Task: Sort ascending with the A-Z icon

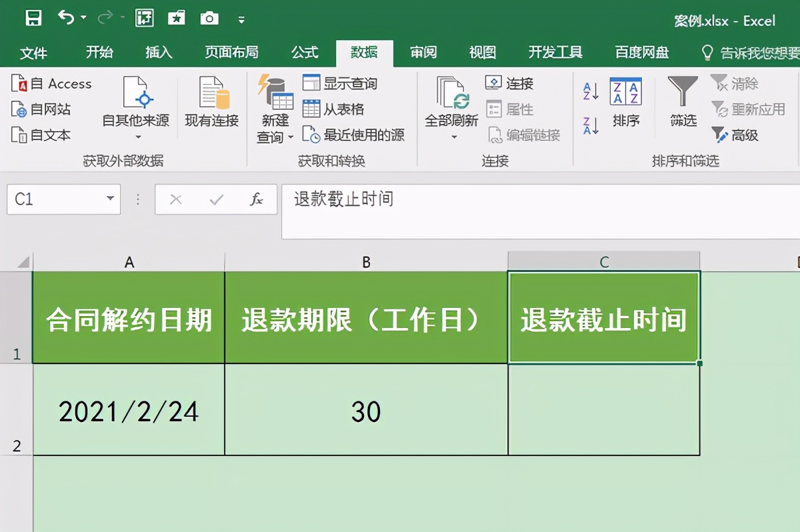Action: 591,91
